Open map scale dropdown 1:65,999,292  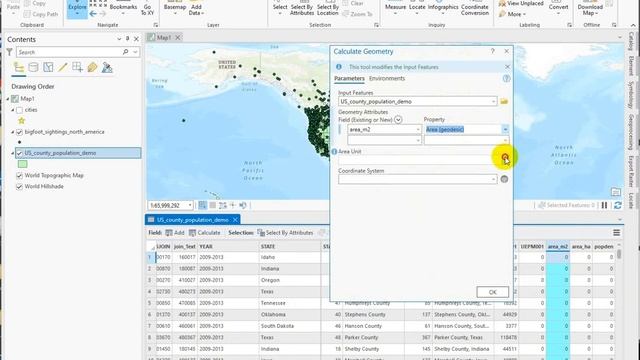point(190,205)
